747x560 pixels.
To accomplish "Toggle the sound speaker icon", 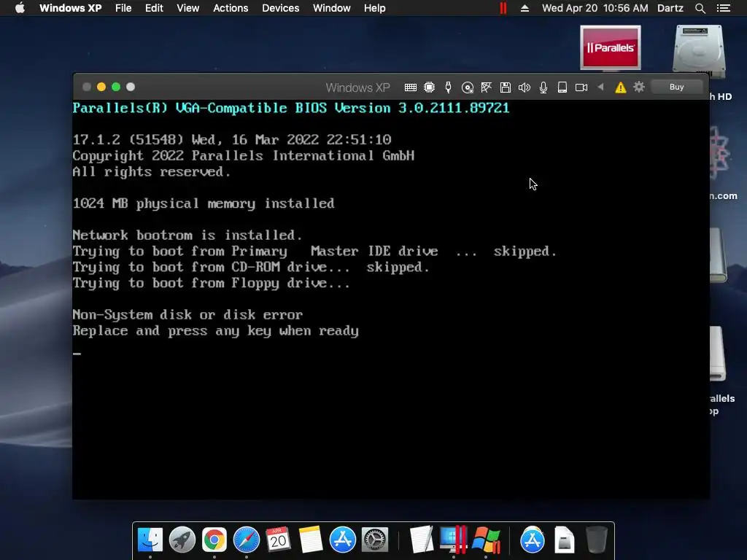I will (x=525, y=87).
